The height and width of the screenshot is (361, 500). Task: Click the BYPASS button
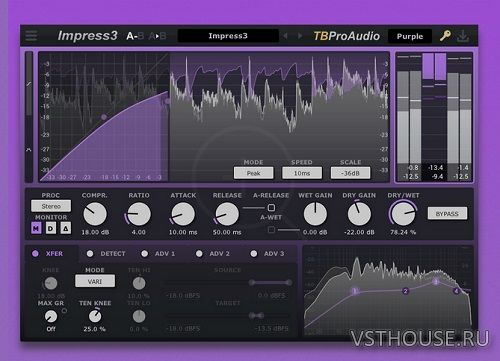(447, 214)
